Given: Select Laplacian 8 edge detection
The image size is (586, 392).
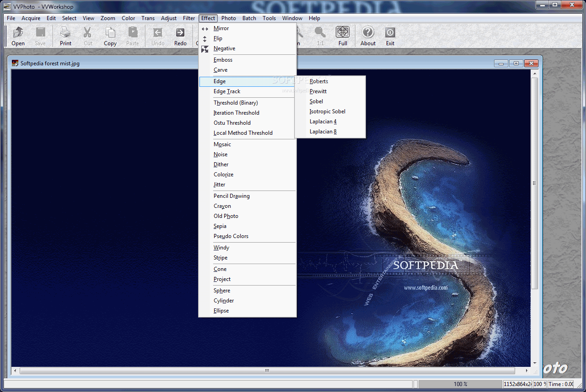Looking at the screenshot, I should coord(330,132).
